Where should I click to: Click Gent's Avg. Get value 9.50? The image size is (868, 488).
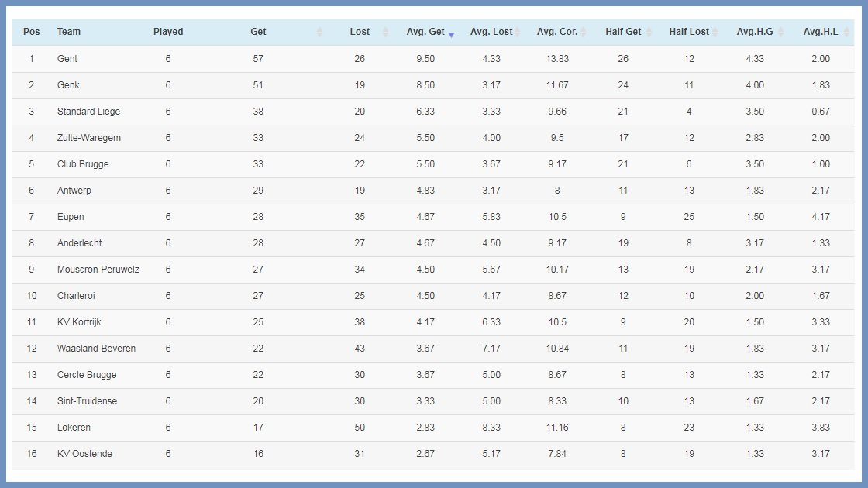click(425, 59)
